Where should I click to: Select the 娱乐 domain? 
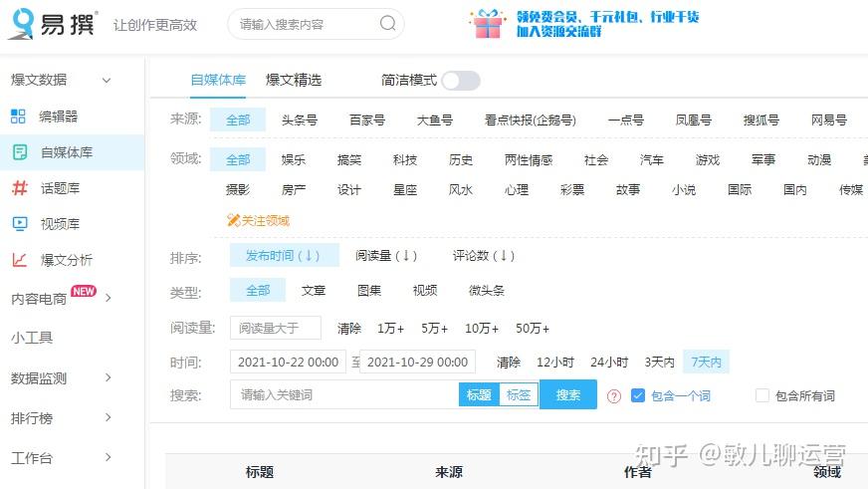point(294,160)
